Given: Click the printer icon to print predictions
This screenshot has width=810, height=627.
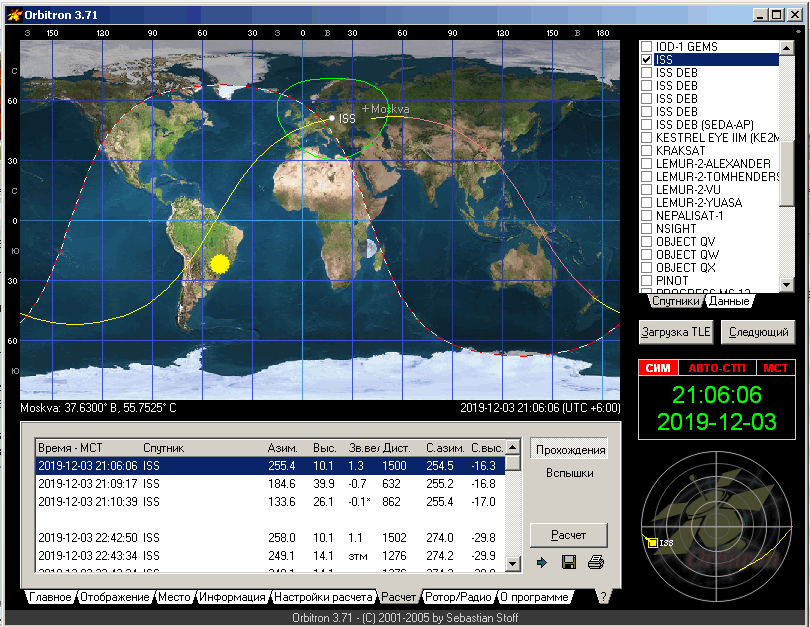Looking at the screenshot, I should 596,563.
